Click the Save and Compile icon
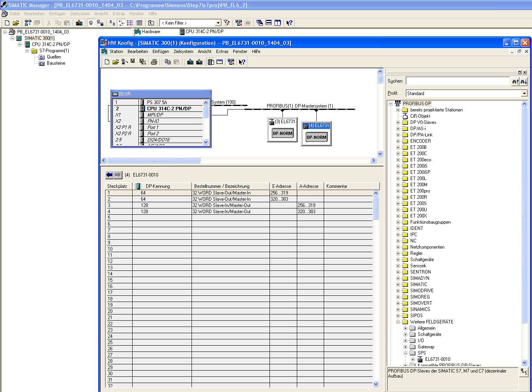This screenshot has width=532, height=392. click(142, 62)
